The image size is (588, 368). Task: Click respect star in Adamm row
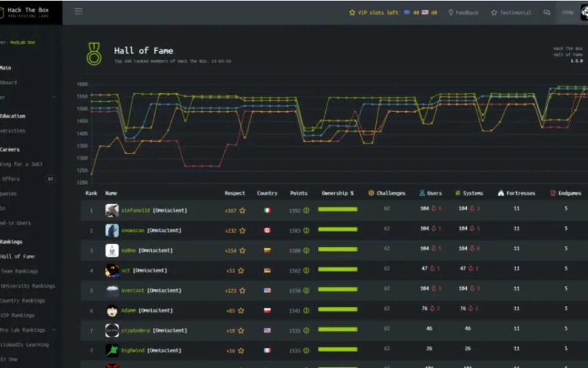pos(241,310)
